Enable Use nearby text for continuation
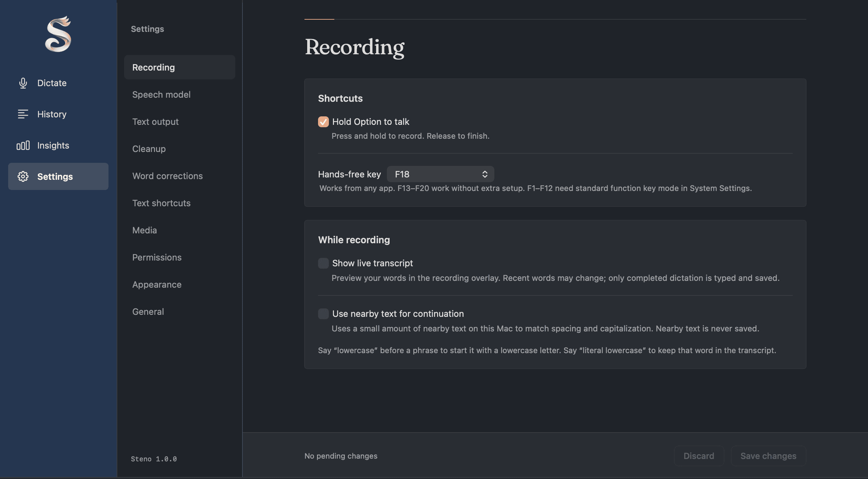 point(323,314)
